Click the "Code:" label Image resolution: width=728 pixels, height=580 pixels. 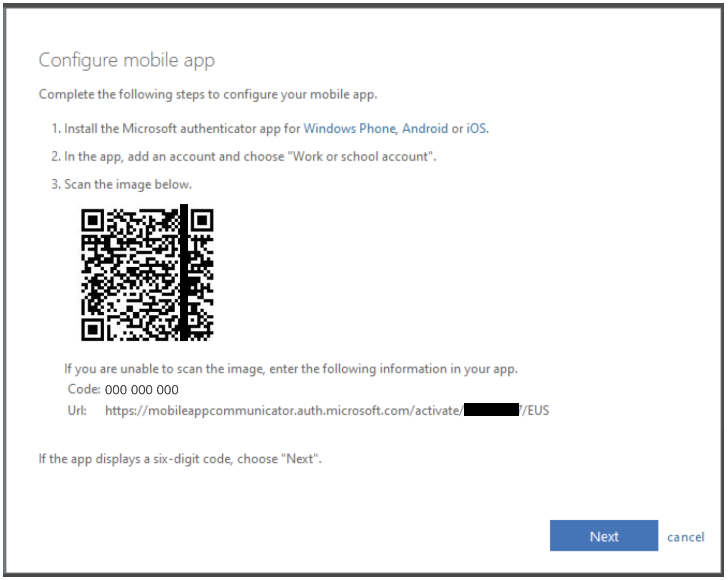[84, 389]
